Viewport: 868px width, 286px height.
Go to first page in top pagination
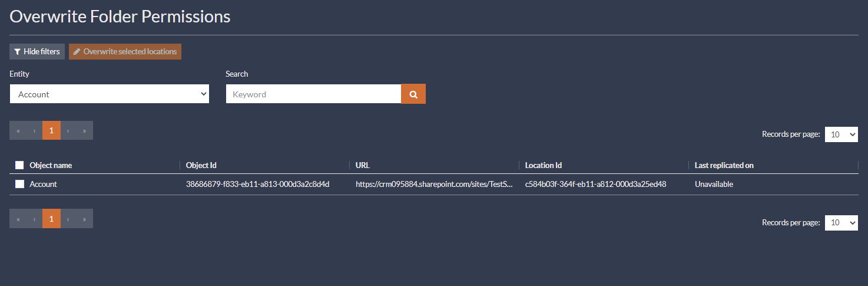click(18, 130)
